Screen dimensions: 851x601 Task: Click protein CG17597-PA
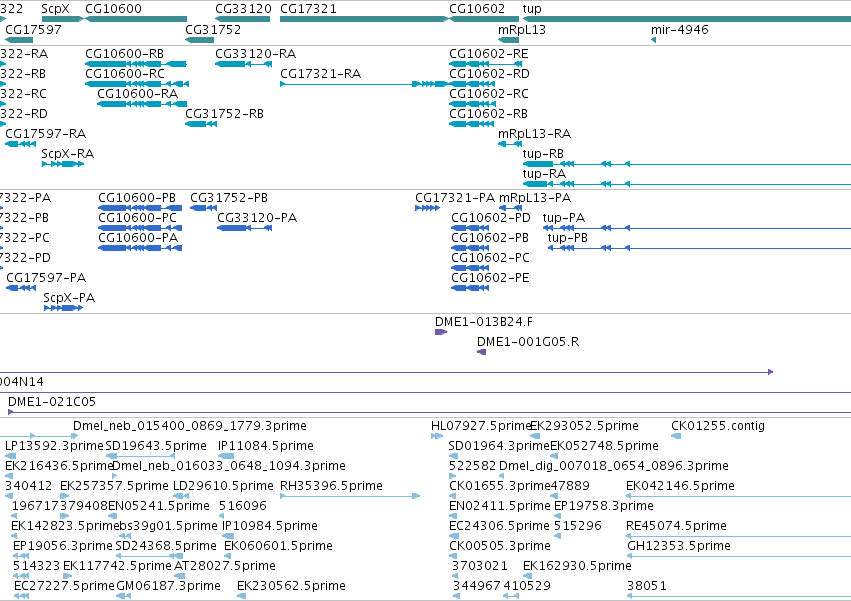pyautogui.click(x=46, y=279)
